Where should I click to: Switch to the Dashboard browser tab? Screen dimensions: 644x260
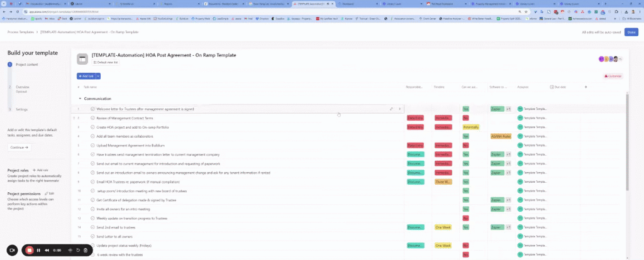360,4
